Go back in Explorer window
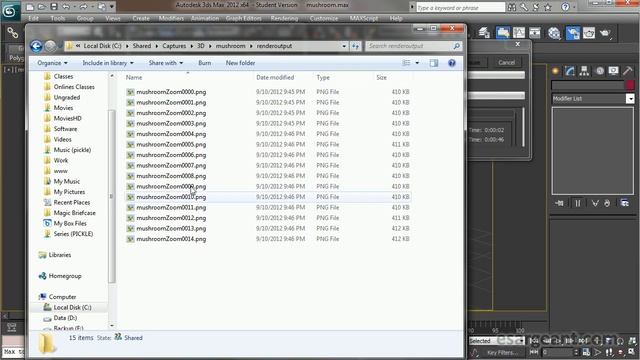Screen dimensions: 640x360 click(x=36, y=46)
